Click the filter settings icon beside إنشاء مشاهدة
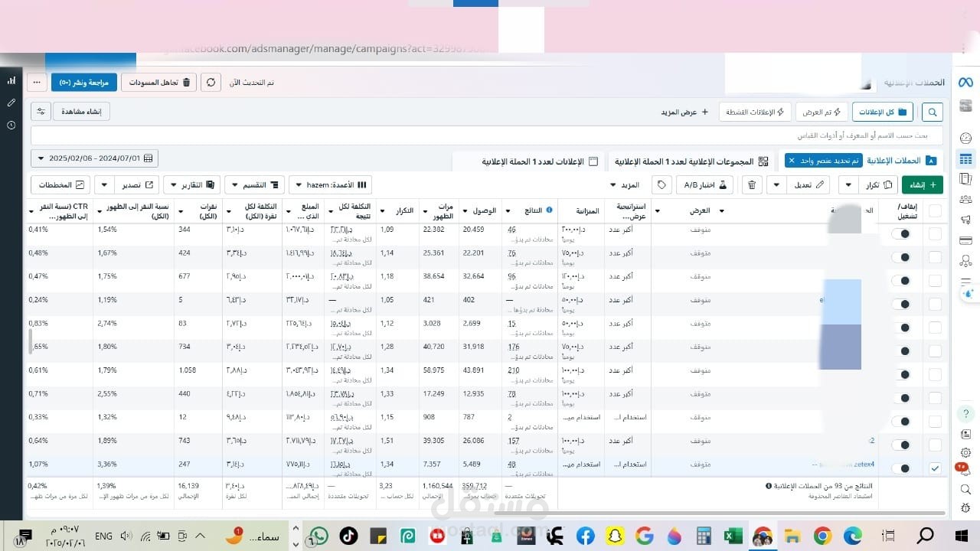 pos(41,112)
